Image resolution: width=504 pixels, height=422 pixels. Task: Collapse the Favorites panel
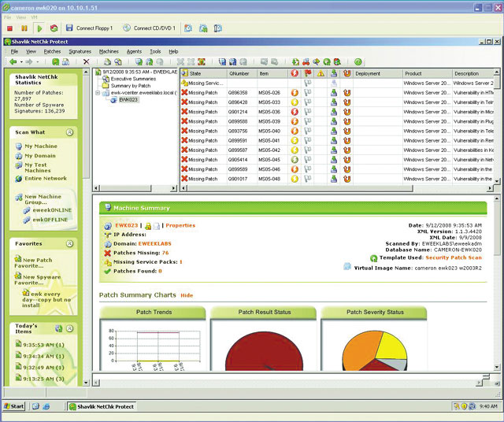pos(69,243)
